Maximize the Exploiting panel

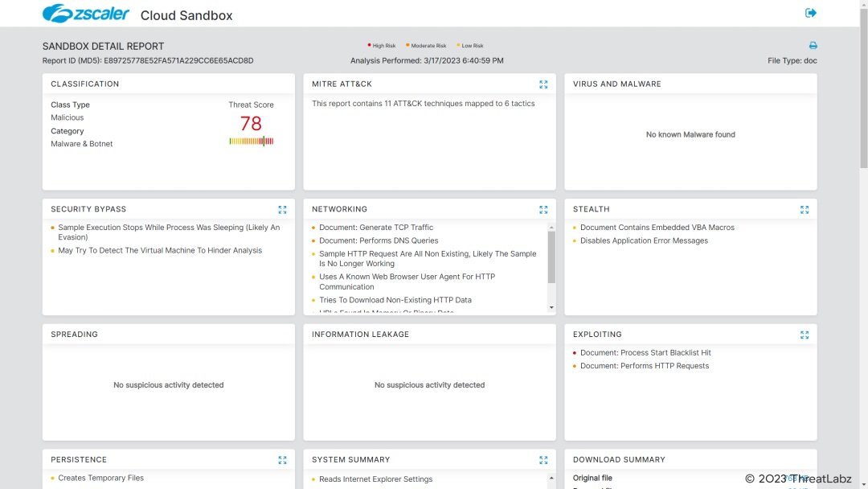tap(805, 335)
